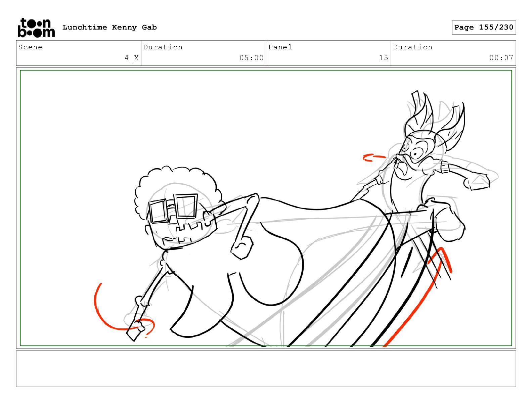Click the empty notes box below the panel
532x411 pixels.
pyautogui.click(x=266, y=369)
